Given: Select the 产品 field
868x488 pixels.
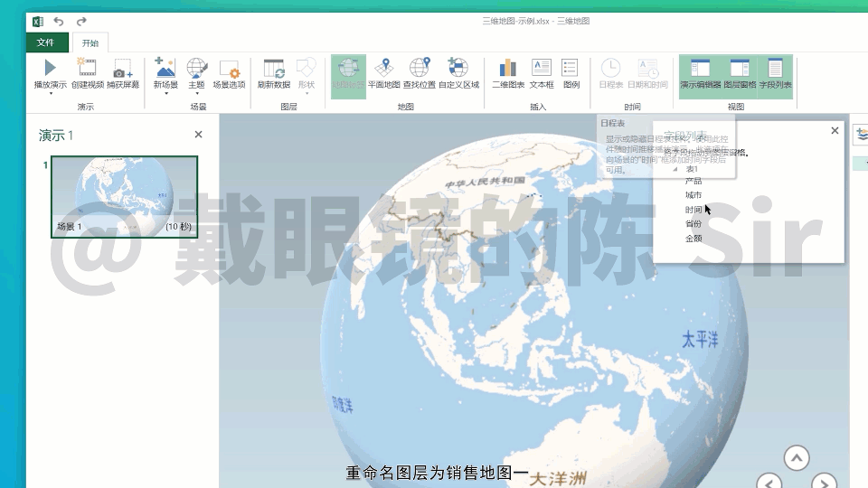Looking at the screenshot, I should [x=693, y=181].
